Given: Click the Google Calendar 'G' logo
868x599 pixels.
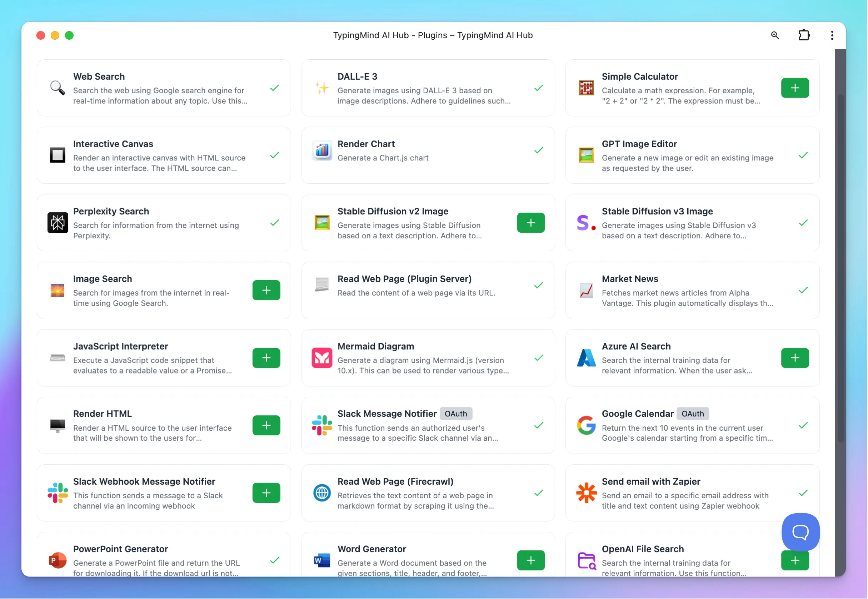Looking at the screenshot, I should pos(586,426).
